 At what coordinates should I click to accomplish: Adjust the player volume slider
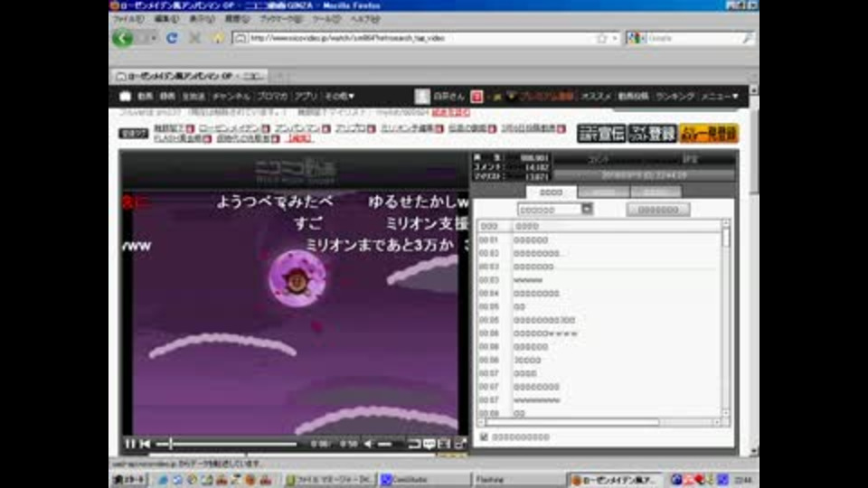[385, 444]
